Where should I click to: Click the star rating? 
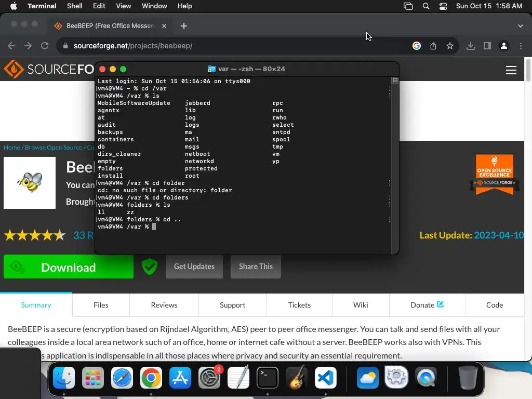pyautogui.click(x=35, y=235)
